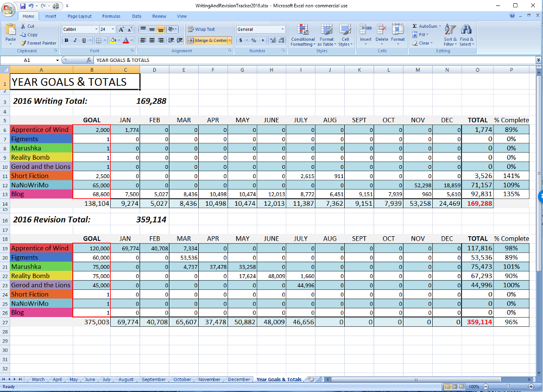
Task: Open the September sheet tab
Action: click(154, 380)
